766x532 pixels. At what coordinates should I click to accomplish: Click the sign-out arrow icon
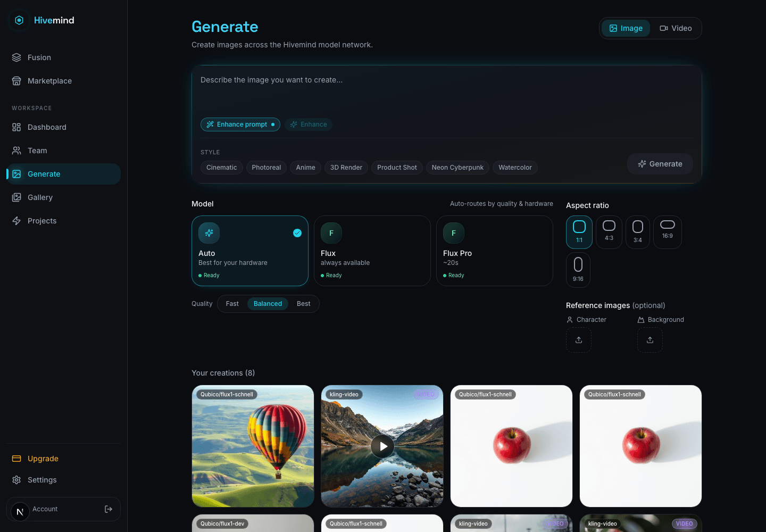[x=109, y=509]
